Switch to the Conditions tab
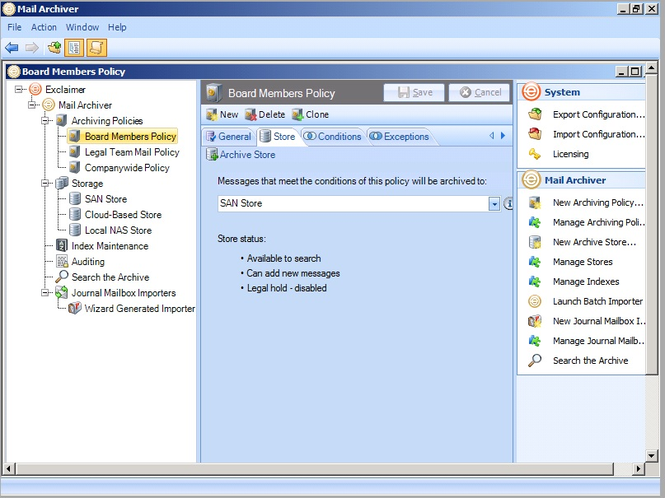 coord(333,137)
